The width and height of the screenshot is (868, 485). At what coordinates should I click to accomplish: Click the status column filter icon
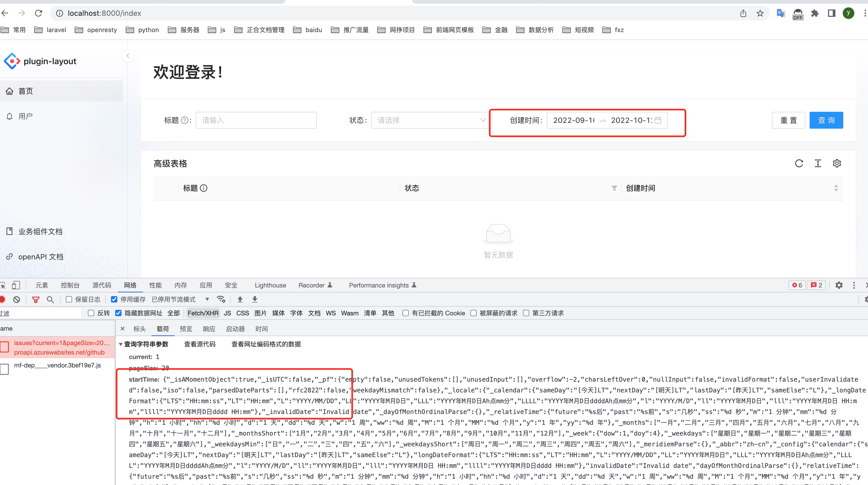[x=614, y=188]
